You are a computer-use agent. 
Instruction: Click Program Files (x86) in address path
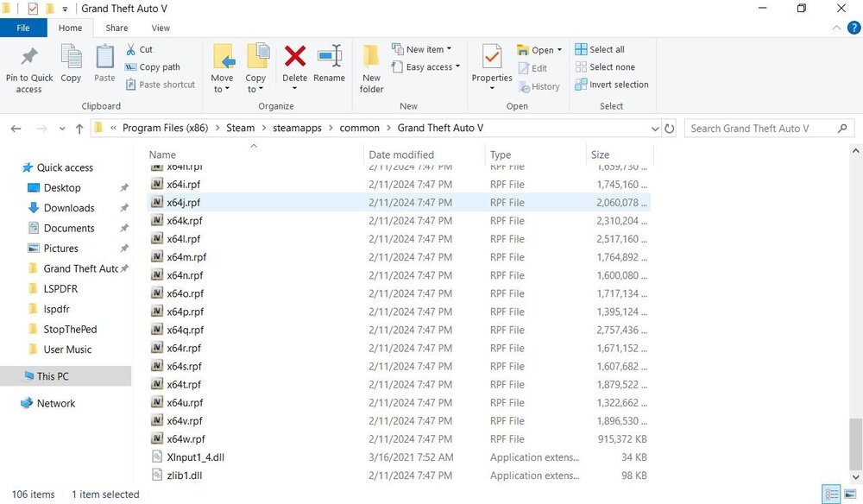pyautogui.click(x=165, y=129)
